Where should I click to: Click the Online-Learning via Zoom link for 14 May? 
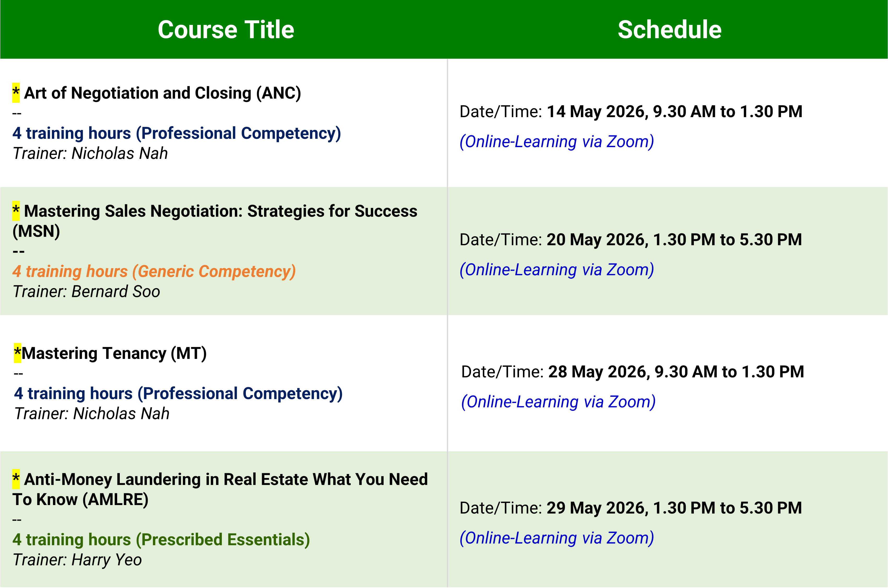click(557, 142)
